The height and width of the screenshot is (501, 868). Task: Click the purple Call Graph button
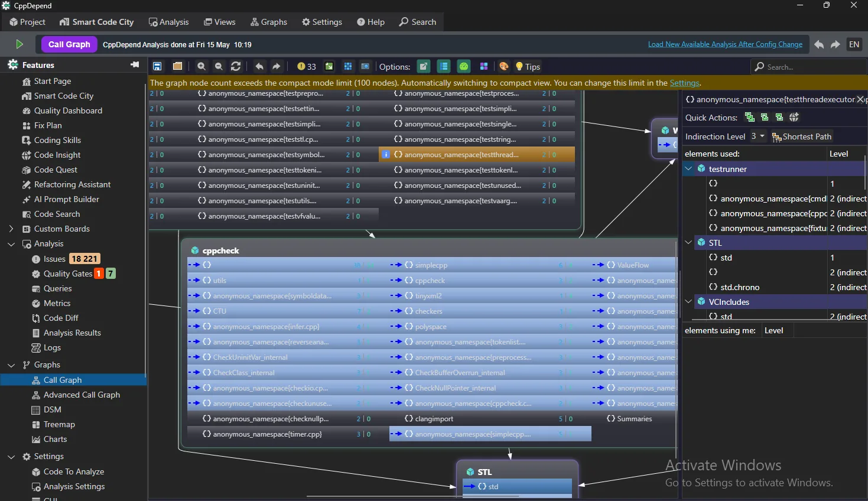tap(69, 44)
